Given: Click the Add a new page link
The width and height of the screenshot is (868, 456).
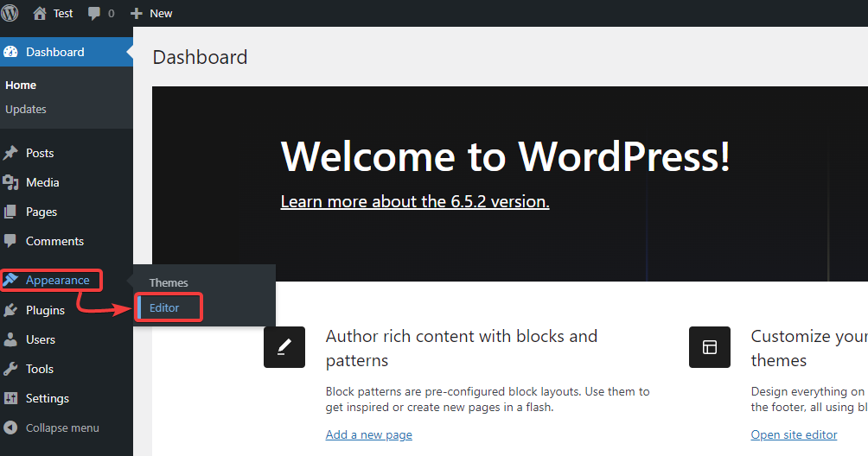Looking at the screenshot, I should click(368, 434).
